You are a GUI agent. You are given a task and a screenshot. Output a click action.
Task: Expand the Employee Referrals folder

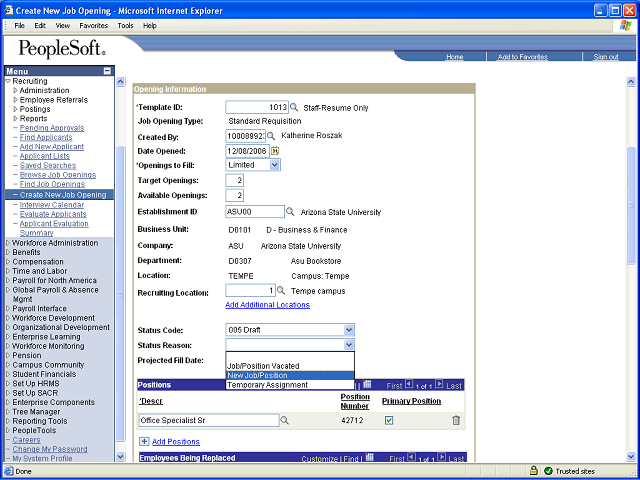[x=16, y=100]
